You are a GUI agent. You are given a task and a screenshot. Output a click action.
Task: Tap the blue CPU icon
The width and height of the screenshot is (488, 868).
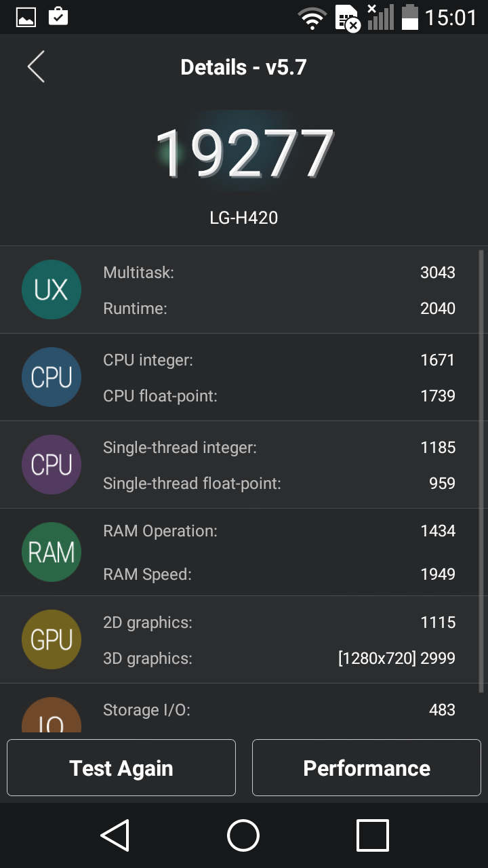click(x=52, y=377)
